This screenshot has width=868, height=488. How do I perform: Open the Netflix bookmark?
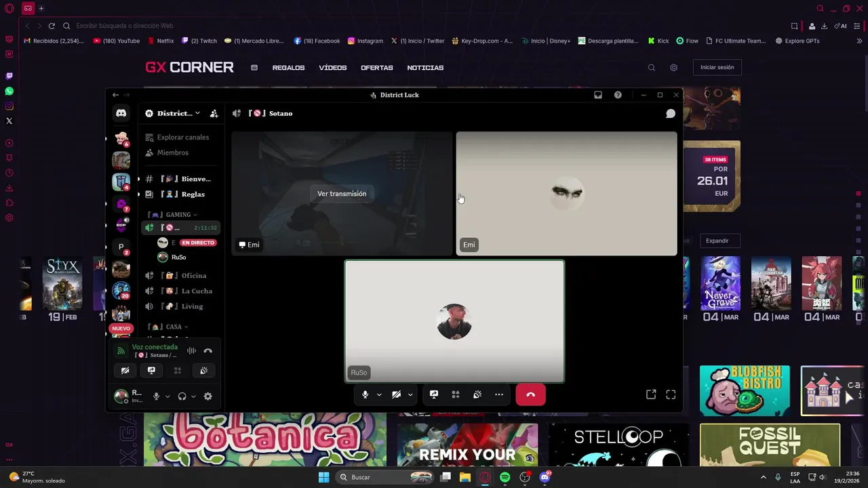pyautogui.click(x=161, y=41)
